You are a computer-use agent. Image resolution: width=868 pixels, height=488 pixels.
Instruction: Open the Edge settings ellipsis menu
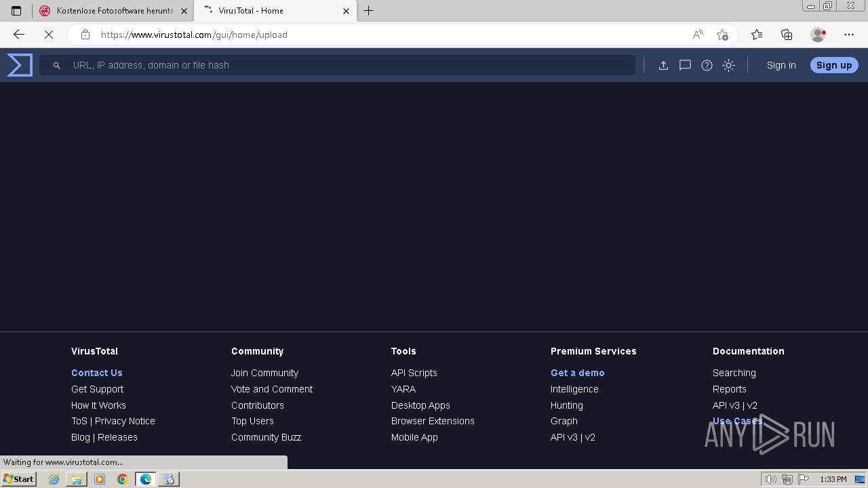[x=849, y=35]
